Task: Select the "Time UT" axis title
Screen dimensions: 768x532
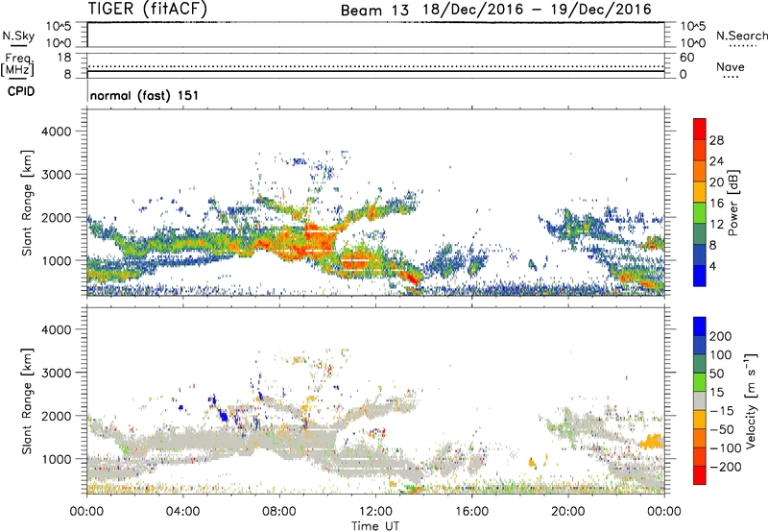Action: 375,526
